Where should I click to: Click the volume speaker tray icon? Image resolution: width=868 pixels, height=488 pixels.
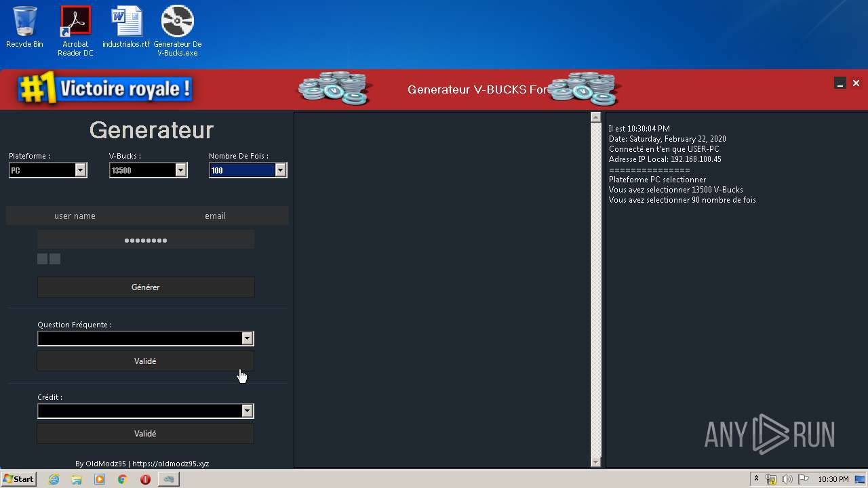coord(787,479)
